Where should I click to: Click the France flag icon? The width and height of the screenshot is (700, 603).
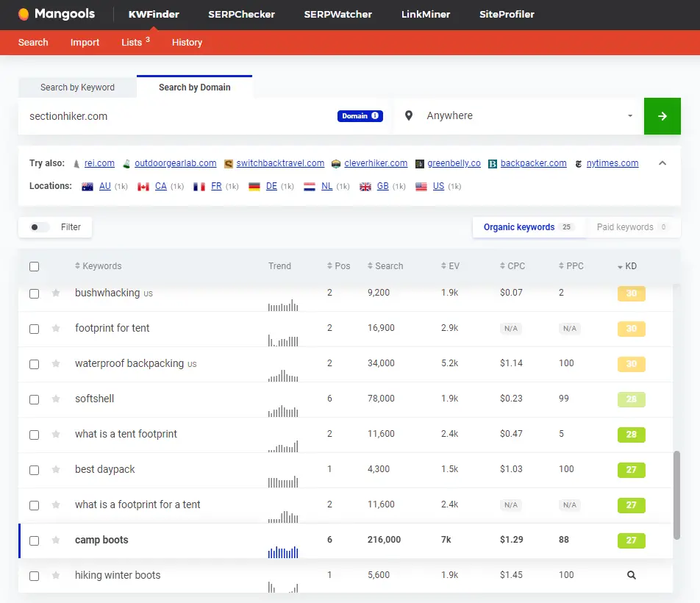pyautogui.click(x=199, y=187)
